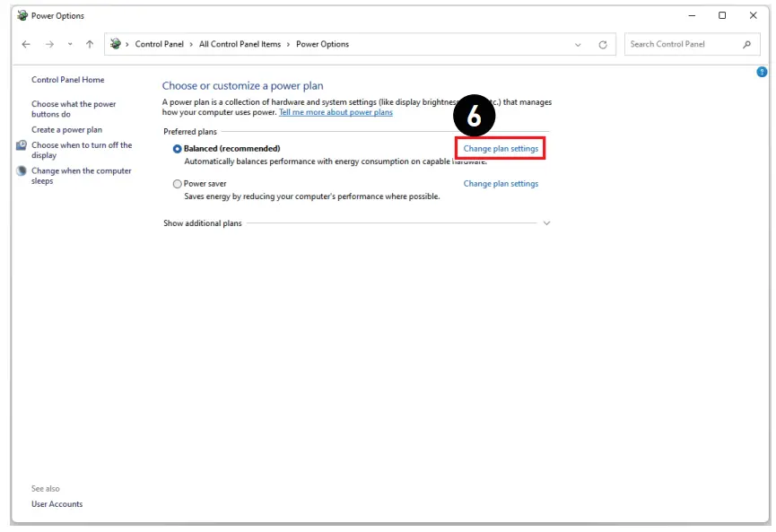Screen dimensions: 776x532
Task: Click the 'See also' label
Action: click(x=46, y=488)
